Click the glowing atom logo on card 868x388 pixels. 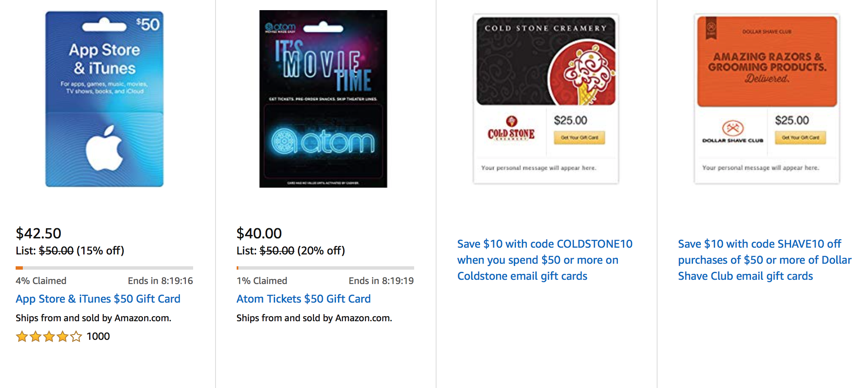coord(323,142)
